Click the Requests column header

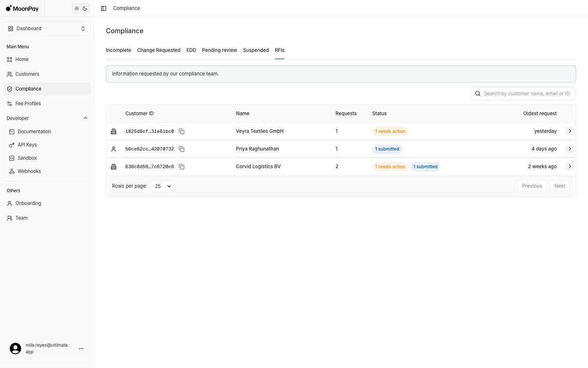(x=346, y=114)
